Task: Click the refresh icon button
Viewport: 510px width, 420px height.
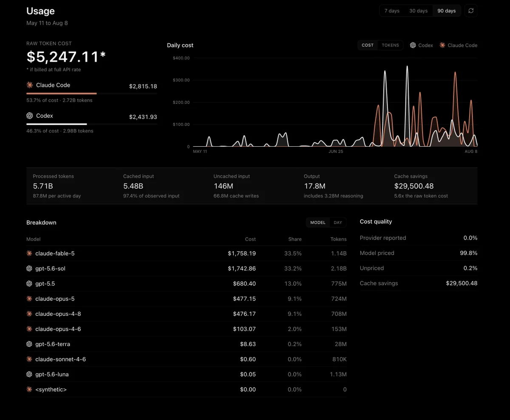Action: click(471, 11)
